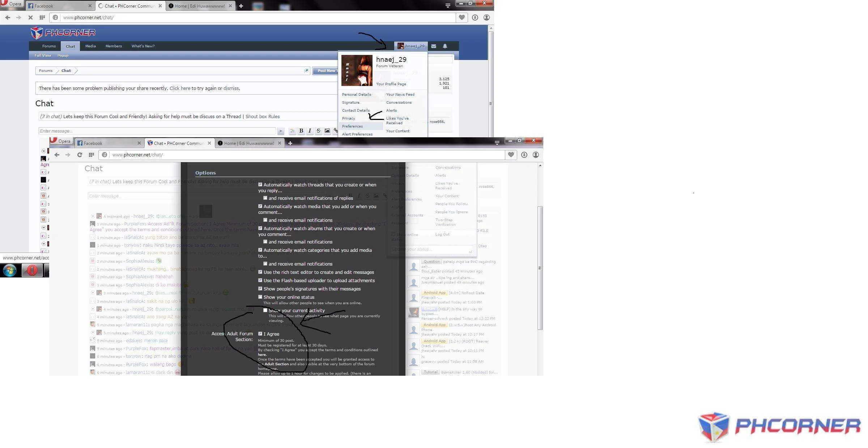This screenshot has height=448, width=868.
Task: Click address bar in the lower window
Action: (302, 155)
